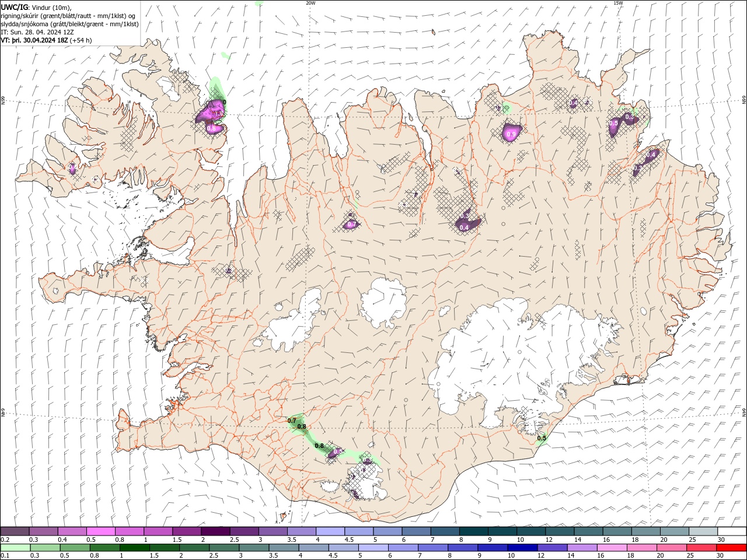Viewport: 747px width, 560px height.
Task: Click the 20W longitude label on the top edge
Action: [x=310, y=3]
